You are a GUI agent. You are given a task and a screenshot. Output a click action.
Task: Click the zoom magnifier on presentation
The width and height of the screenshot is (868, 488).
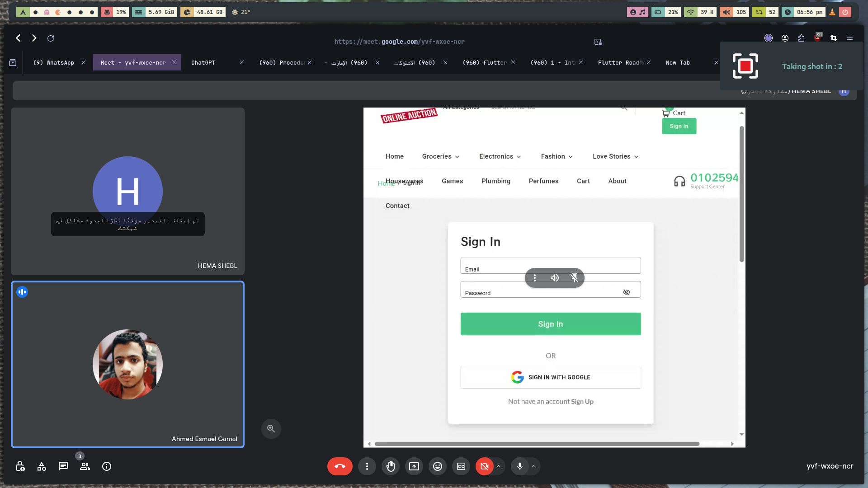coord(271,428)
